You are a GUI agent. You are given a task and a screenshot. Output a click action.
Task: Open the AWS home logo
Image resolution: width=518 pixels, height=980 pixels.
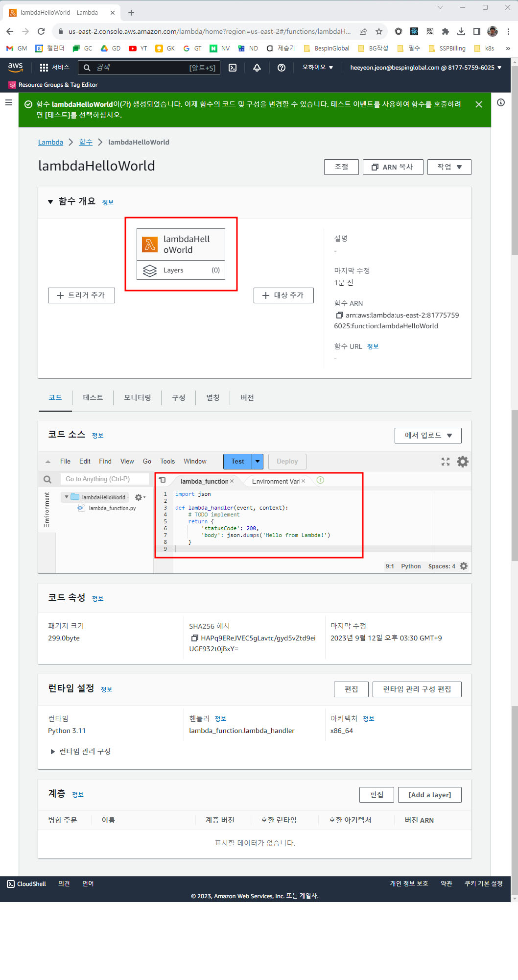15,67
